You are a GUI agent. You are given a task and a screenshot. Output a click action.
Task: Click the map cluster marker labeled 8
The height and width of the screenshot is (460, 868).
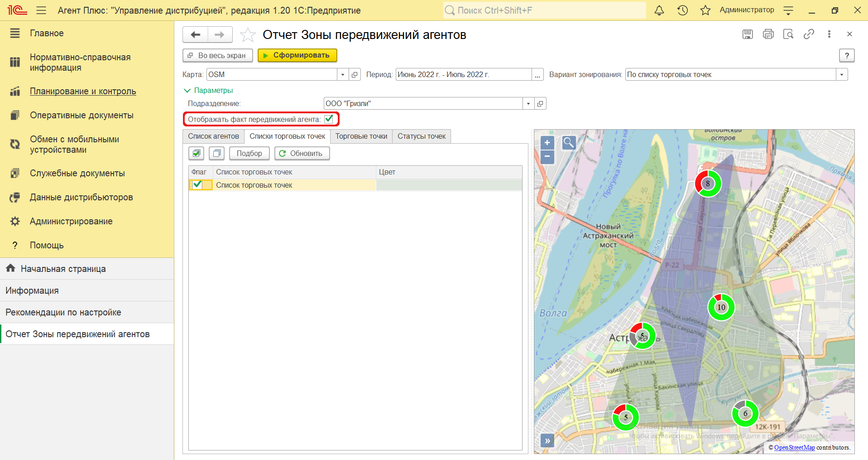(708, 184)
